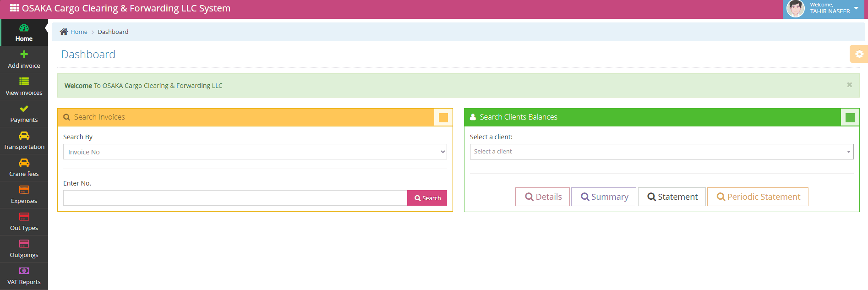Image resolution: width=868 pixels, height=290 pixels.
Task: Open the orange settings gear panel
Action: coord(859,54)
